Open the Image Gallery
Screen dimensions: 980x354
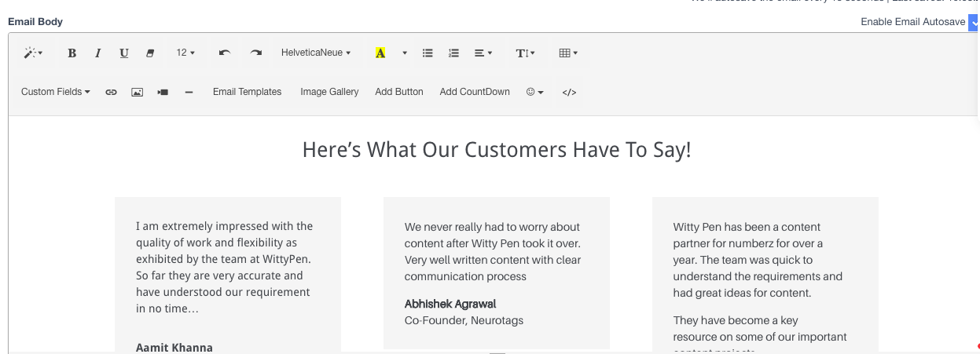tap(329, 92)
